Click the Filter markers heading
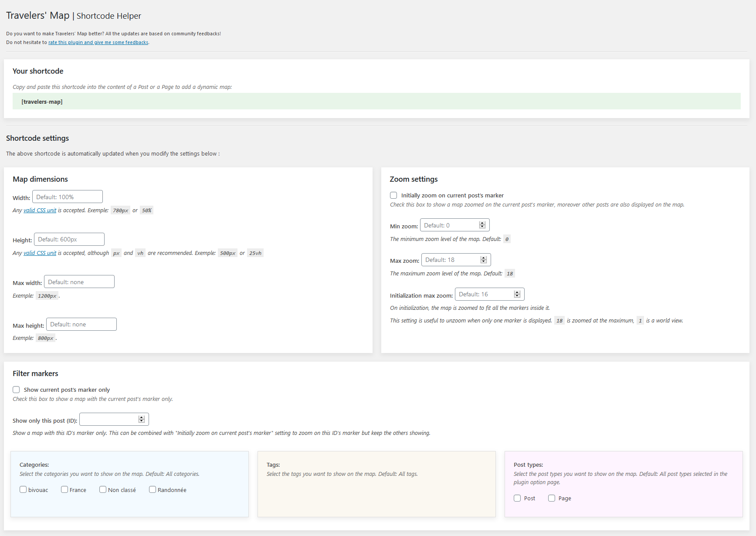Screen dimensions: 756x536 click(35, 373)
